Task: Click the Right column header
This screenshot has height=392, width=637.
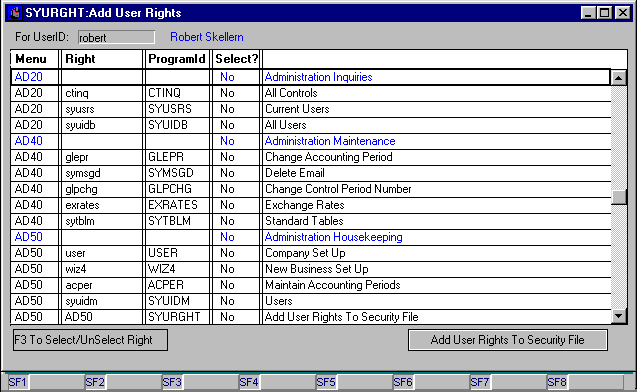Action: pos(102,59)
